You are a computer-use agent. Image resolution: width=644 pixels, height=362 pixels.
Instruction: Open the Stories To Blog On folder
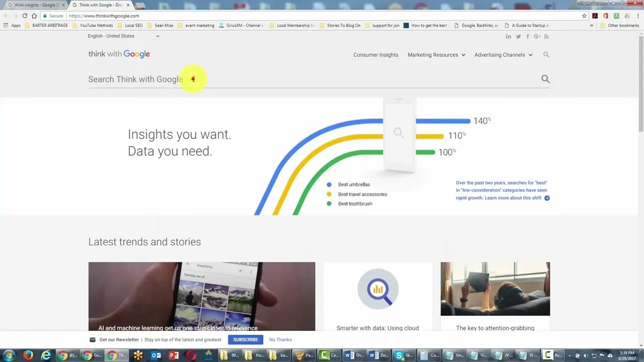(x=340, y=25)
